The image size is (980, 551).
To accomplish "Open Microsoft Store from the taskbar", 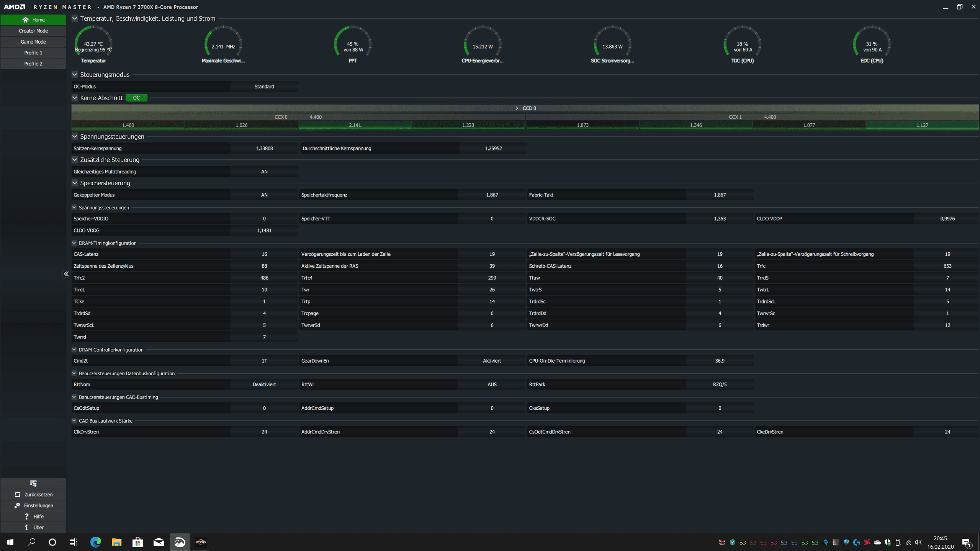I will [x=137, y=542].
